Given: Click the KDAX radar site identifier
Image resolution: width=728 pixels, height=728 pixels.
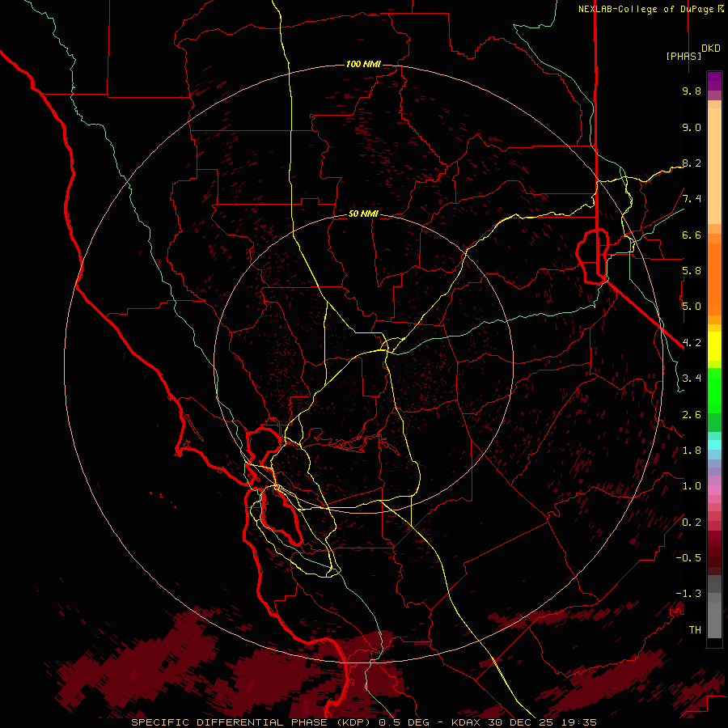Looking at the screenshot, I should pos(466,722).
